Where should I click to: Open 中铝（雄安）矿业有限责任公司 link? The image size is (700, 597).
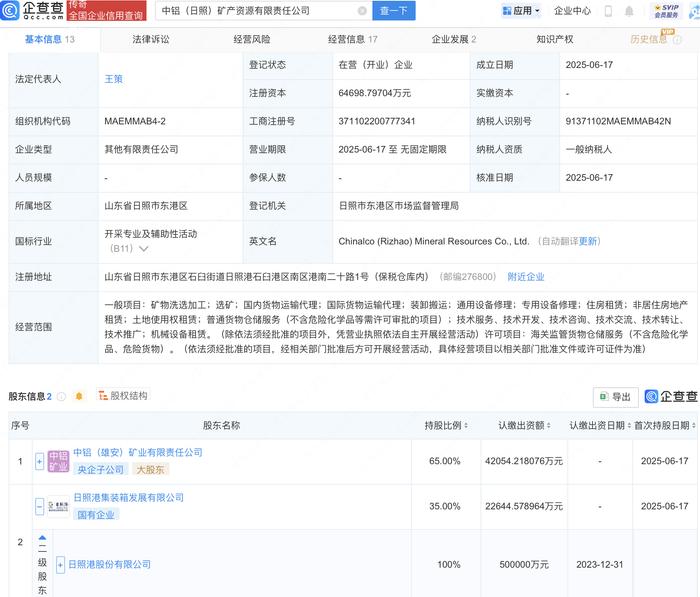pos(138,452)
